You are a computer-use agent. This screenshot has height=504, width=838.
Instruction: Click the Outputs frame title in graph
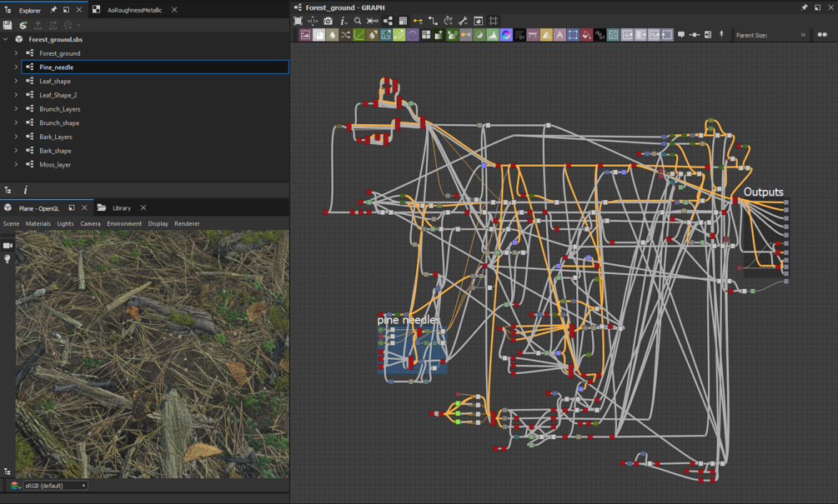coord(763,192)
